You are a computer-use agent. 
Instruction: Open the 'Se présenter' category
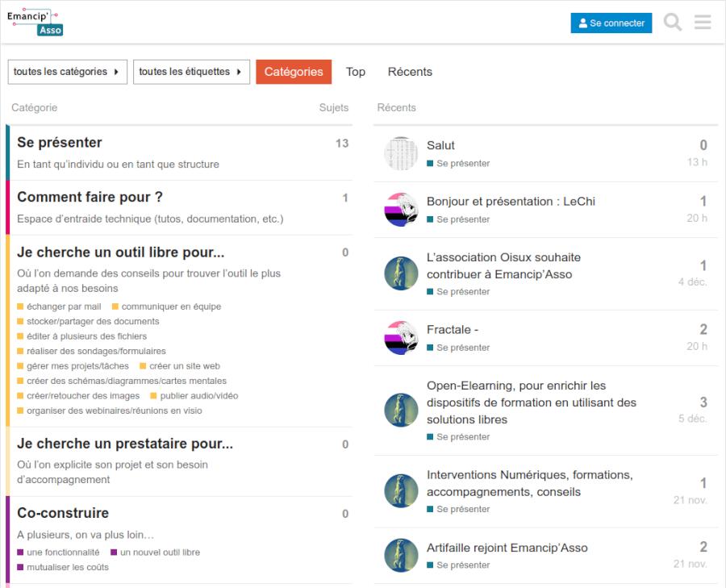(x=60, y=143)
